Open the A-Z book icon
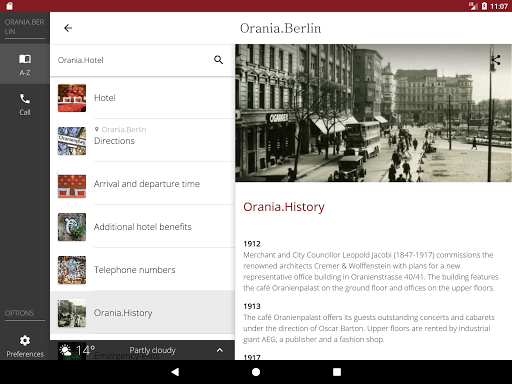Screen dimensions: 512x384 25,59
